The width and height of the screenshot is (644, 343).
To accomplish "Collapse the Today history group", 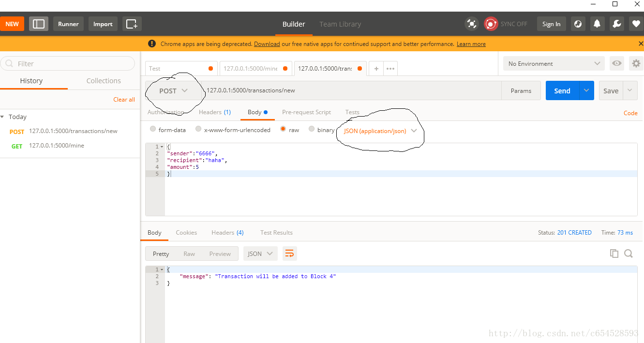I will (2, 117).
